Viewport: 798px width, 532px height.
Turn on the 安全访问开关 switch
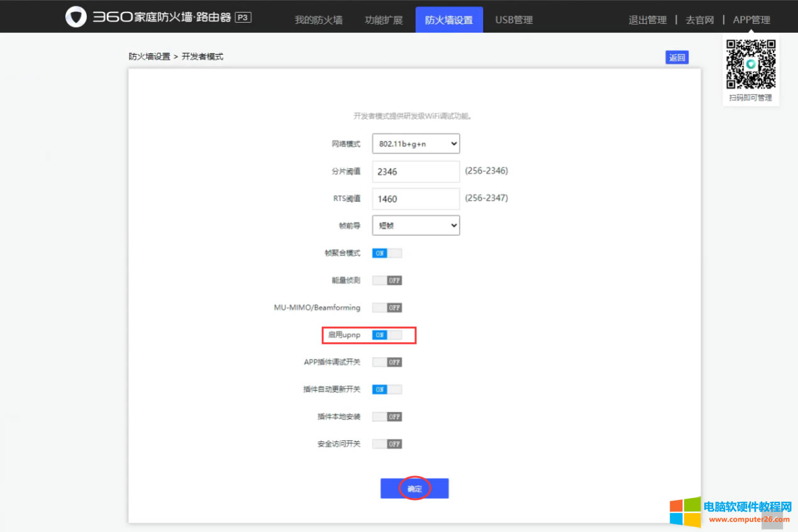point(387,443)
